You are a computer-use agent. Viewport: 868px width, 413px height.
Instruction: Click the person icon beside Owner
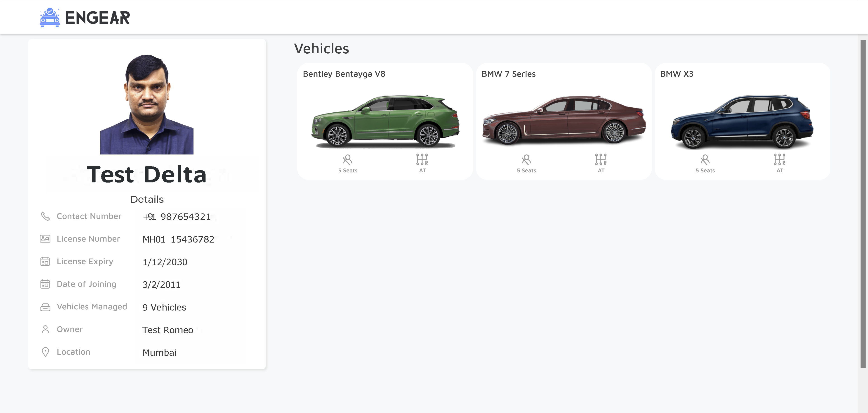(x=45, y=329)
